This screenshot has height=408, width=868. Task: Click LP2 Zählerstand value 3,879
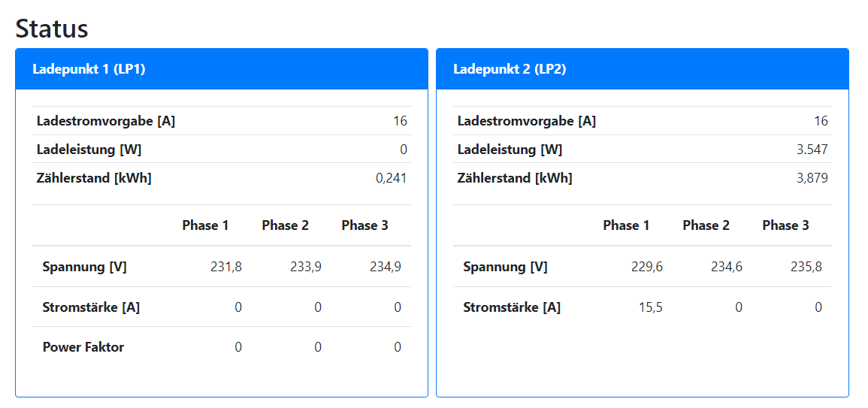(812, 178)
